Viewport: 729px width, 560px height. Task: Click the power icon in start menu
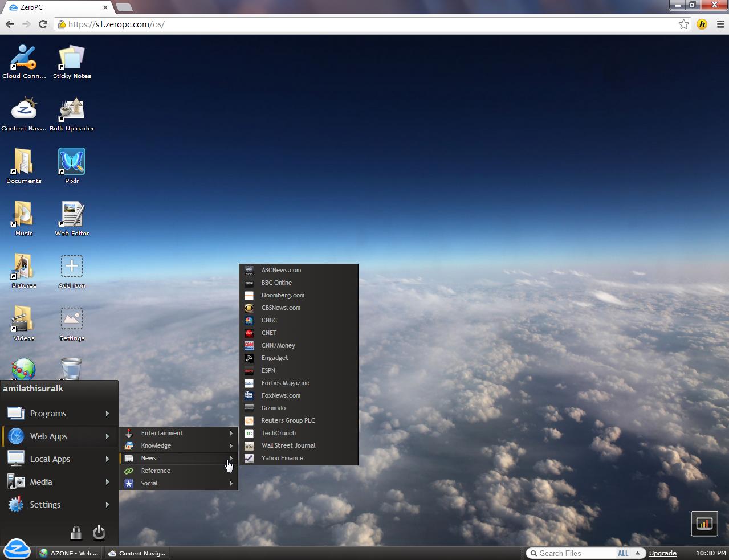coord(99,532)
